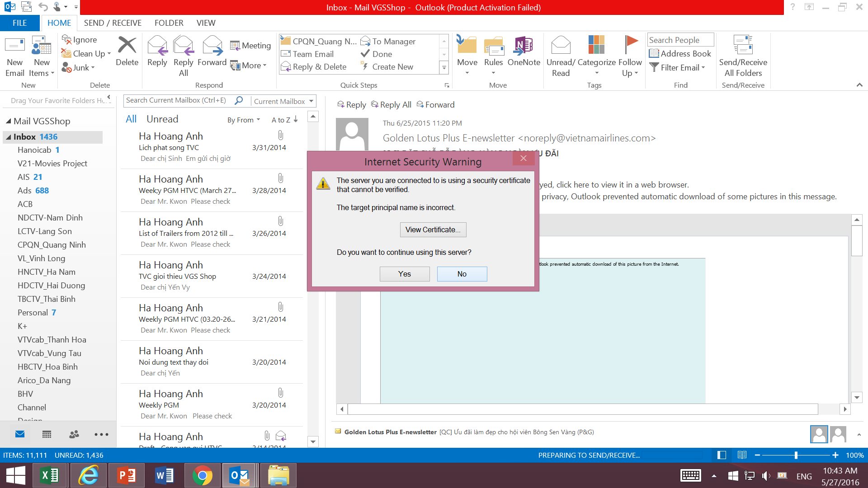Screen dimensions: 868x488
Task: Open the FILE tab
Action: (19, 23)
